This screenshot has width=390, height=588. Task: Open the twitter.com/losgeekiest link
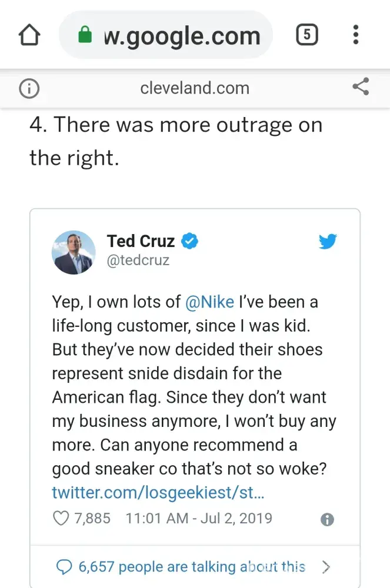pyautogui.click(x=158, y=492)
